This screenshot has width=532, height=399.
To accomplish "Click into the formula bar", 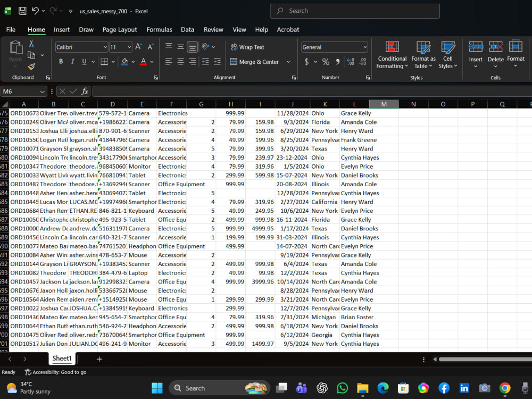I will pos(312,92).
